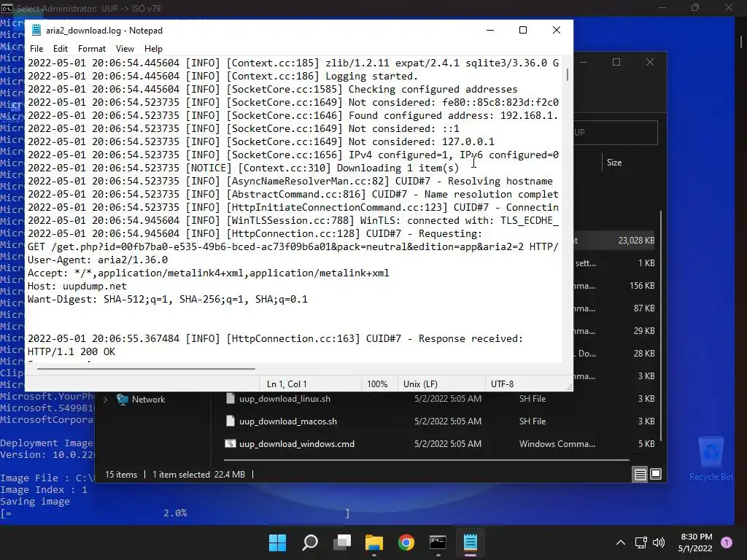The image size is (747, 560).
Task: Click the '15 items' status text in Explorer
Action: [x=121, y=474]
